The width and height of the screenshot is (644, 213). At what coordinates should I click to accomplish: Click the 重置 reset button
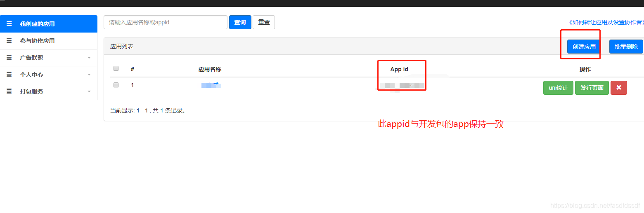pos(264,22)
